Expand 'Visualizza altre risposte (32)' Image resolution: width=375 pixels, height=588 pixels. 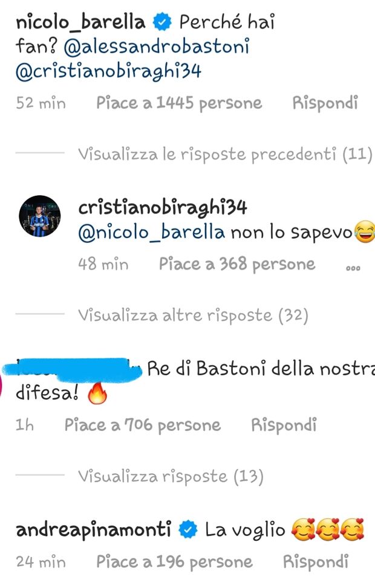point(193,315)
